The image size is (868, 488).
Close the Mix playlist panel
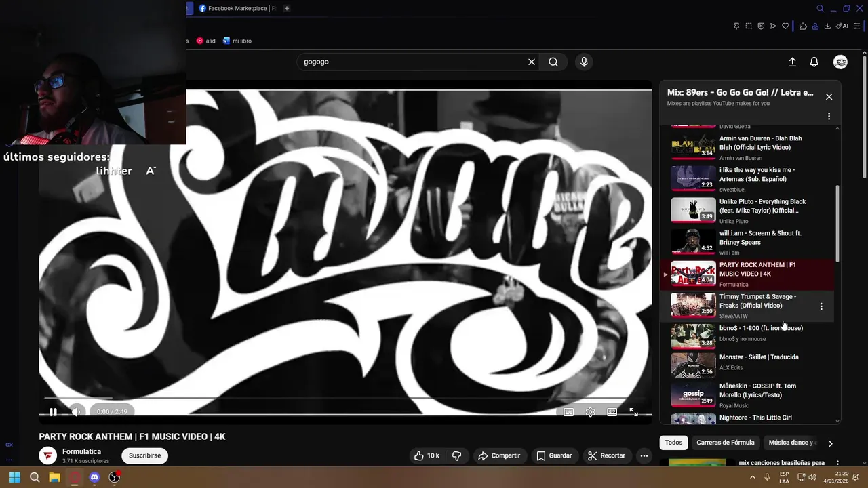pos(829,97)
